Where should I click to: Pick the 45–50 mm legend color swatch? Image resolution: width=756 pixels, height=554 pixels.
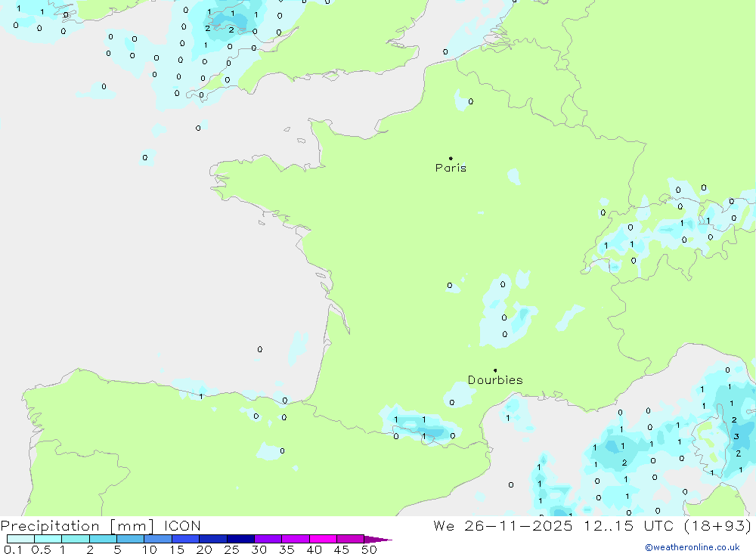pyautogui.click(x=351, y=539)
